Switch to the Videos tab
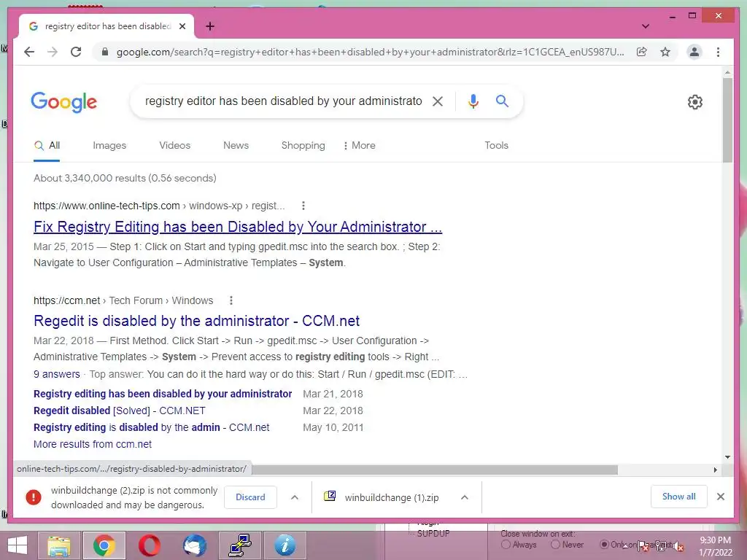This screenshot has height=560, width=747. pos(174,145)
